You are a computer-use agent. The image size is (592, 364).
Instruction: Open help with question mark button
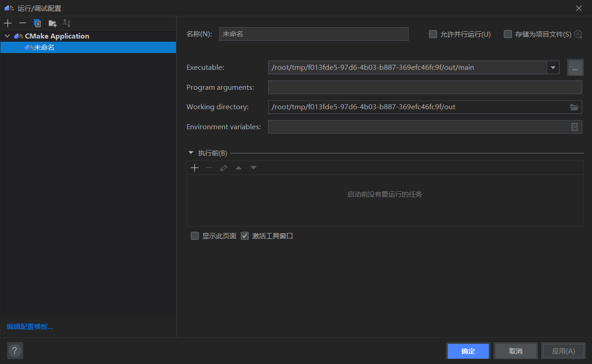[15, 350]
